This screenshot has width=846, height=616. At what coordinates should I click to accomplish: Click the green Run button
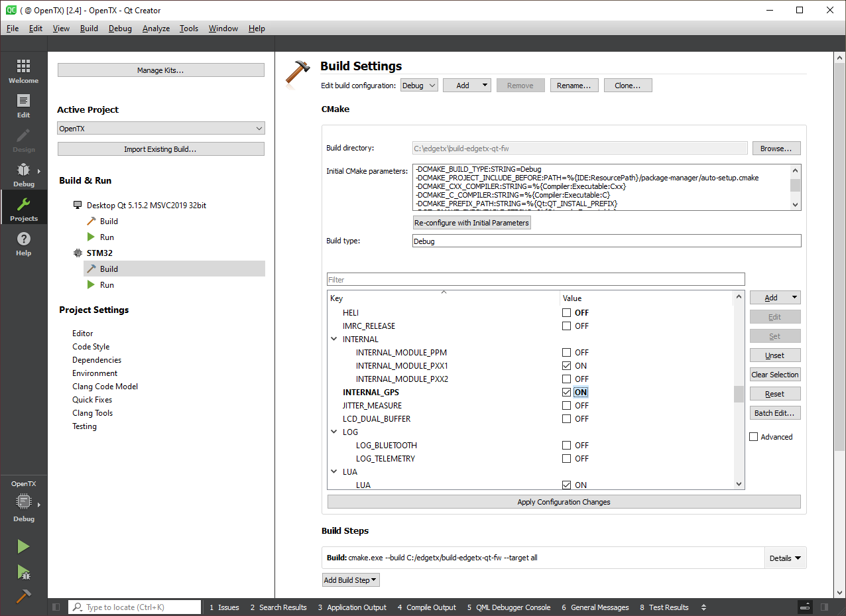tap(23, 546)
